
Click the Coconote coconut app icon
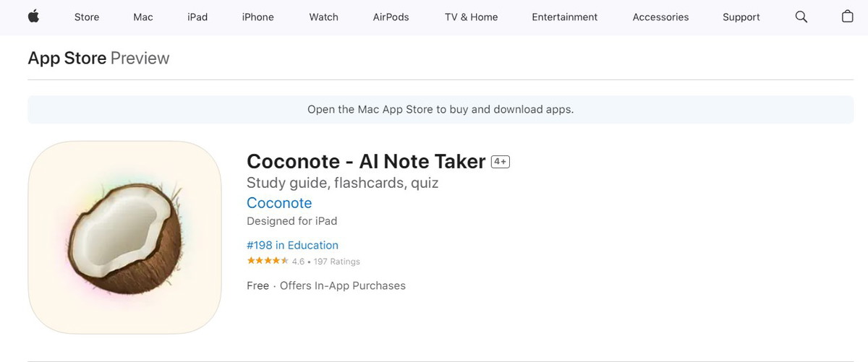[x=124, y=237]
